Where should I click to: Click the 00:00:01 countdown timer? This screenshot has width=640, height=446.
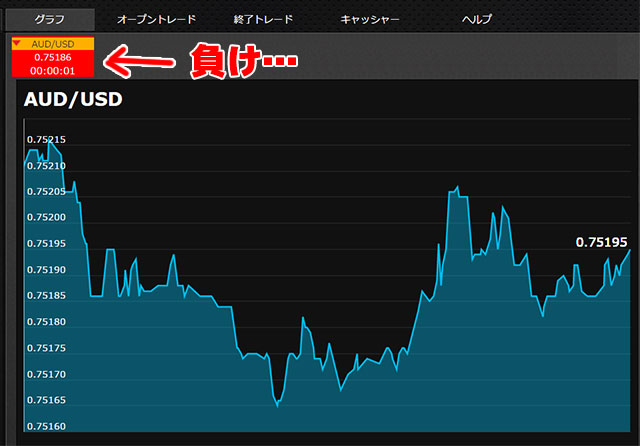pyautogui.click(x=53, y=71)
